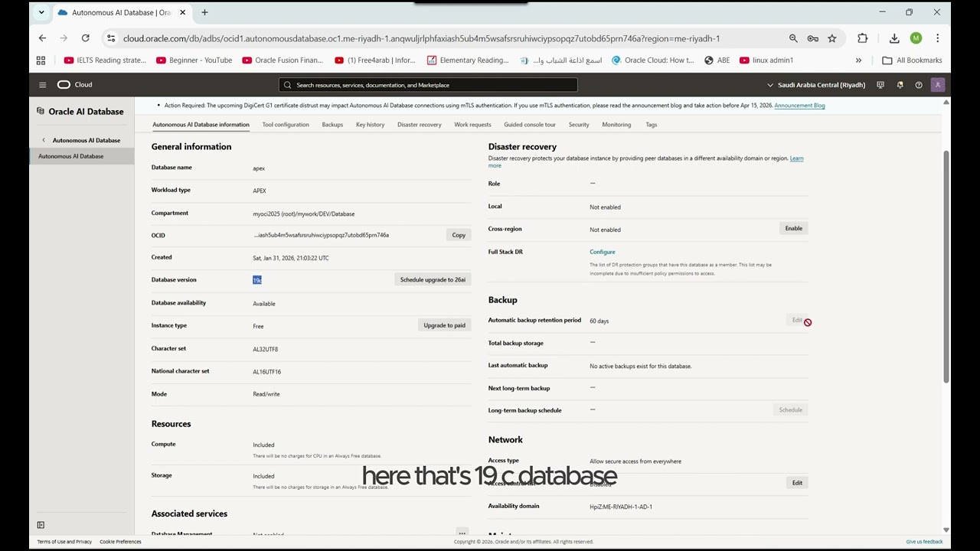Open the Beginner - YouTube bookmark
This screenshot has width=980, height=551.
click(x=194, y=60)
